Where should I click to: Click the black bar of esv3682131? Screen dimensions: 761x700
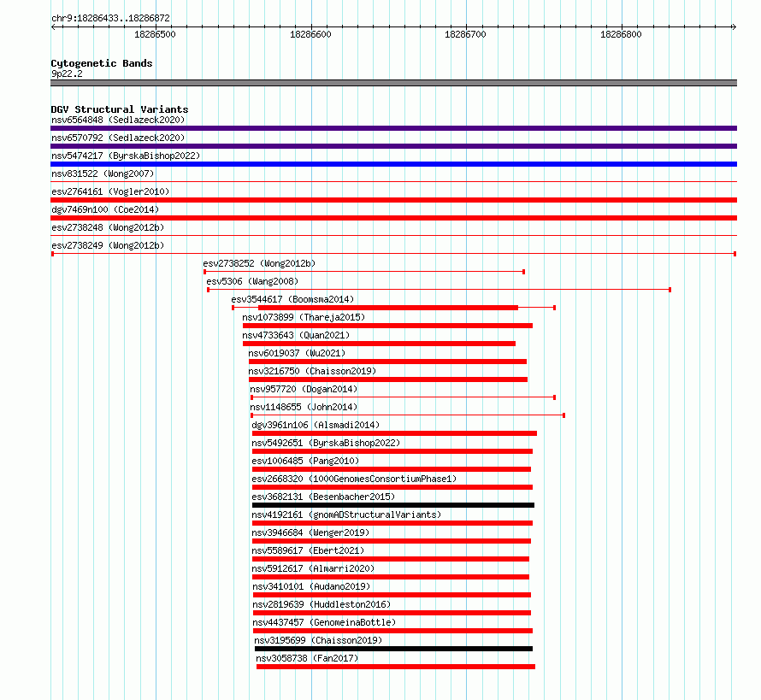tap(393, 505)
